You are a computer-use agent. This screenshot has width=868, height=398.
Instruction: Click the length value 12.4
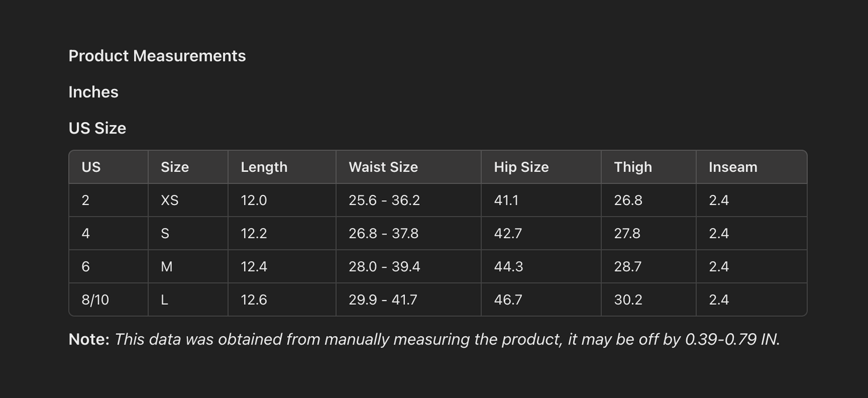pyautogui.click(x=253, y=266)
